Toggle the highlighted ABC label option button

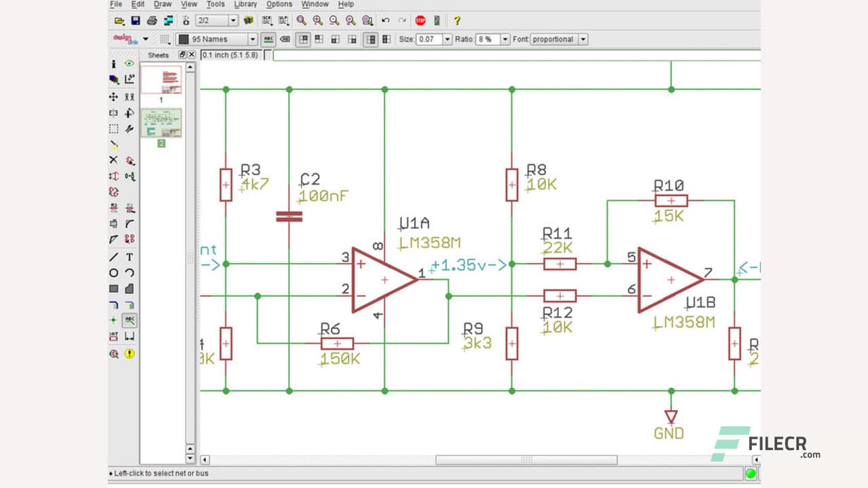269,39
